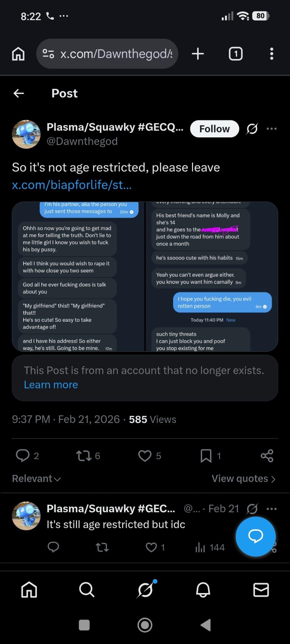Screen dimensions: 290x644
Task: Bookmark the main post
Action: click(x=206, y=456)
